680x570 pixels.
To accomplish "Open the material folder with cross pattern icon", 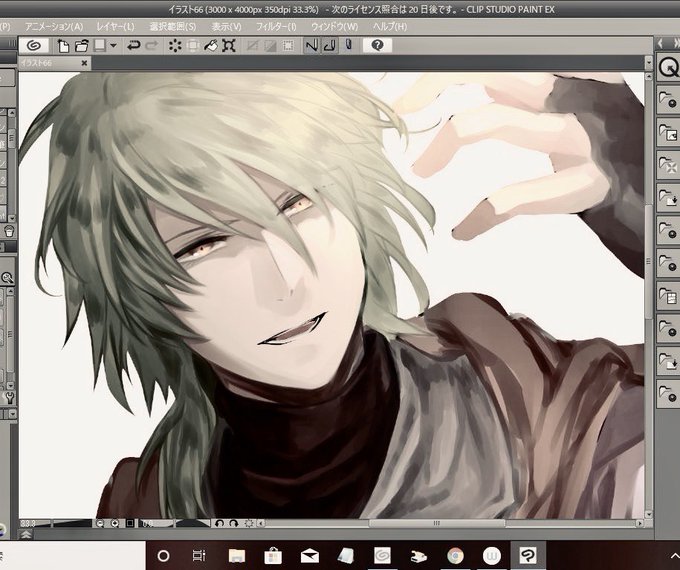I will coord(669,165).
